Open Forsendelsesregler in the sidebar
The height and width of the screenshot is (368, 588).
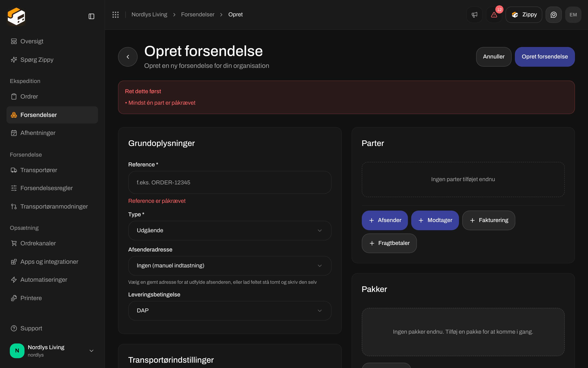[x=52, y=188]
